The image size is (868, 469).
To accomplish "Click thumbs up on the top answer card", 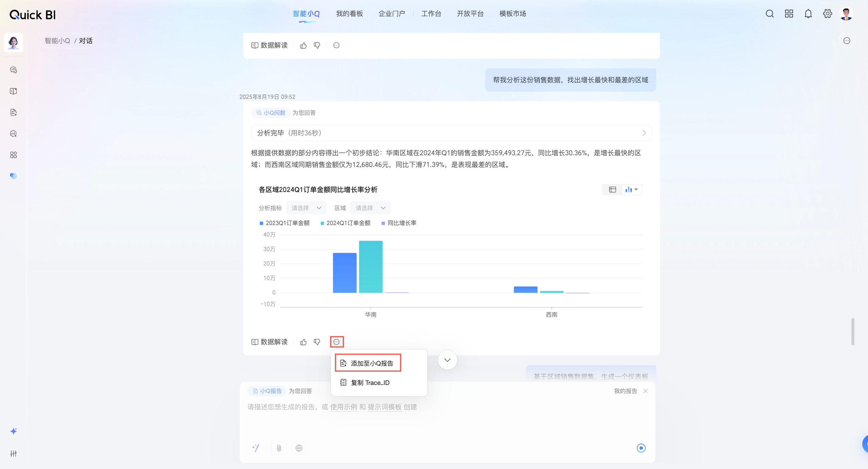I will click(x=303, y=46).
